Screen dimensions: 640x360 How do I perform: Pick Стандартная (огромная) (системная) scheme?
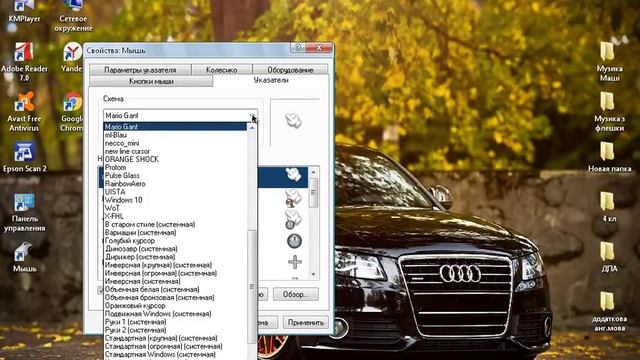click(175, 346)
